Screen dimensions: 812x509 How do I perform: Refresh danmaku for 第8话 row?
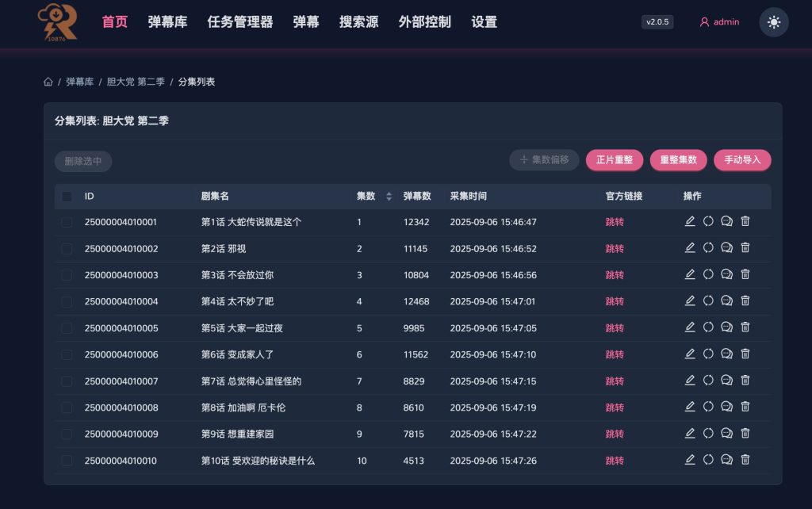pos(708,407)
